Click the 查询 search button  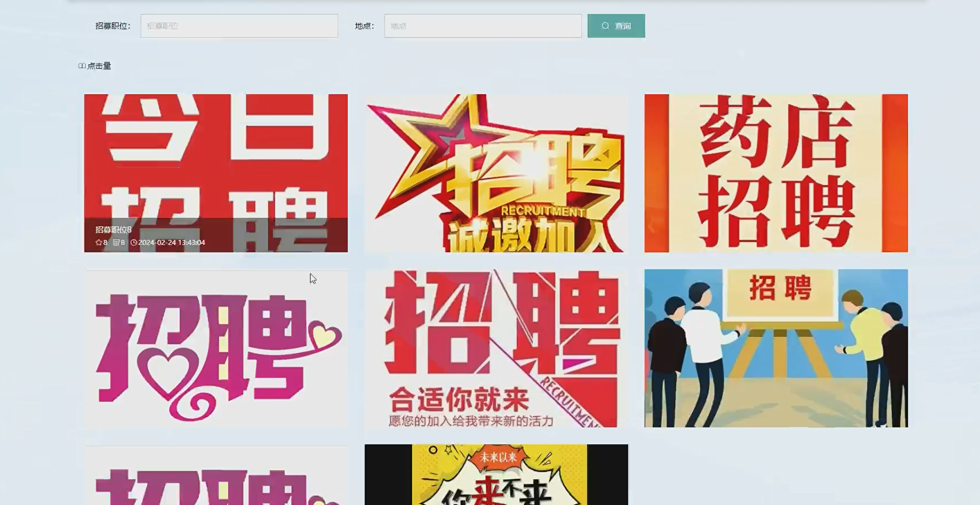pyautogui.click(x=616, y=26)
